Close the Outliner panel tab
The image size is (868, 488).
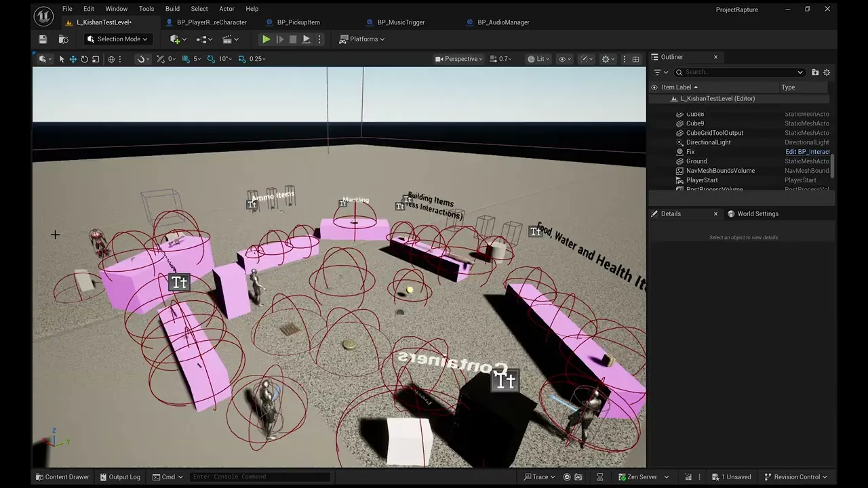tap(715, 57)
